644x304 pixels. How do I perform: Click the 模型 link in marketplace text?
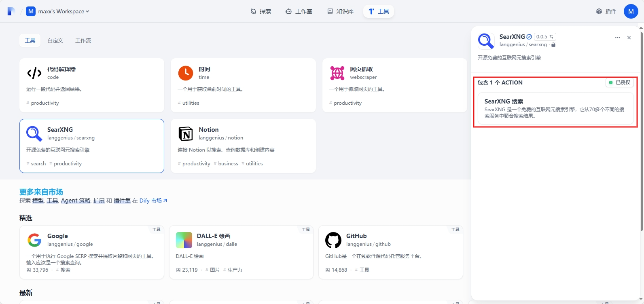click(38, 201)
